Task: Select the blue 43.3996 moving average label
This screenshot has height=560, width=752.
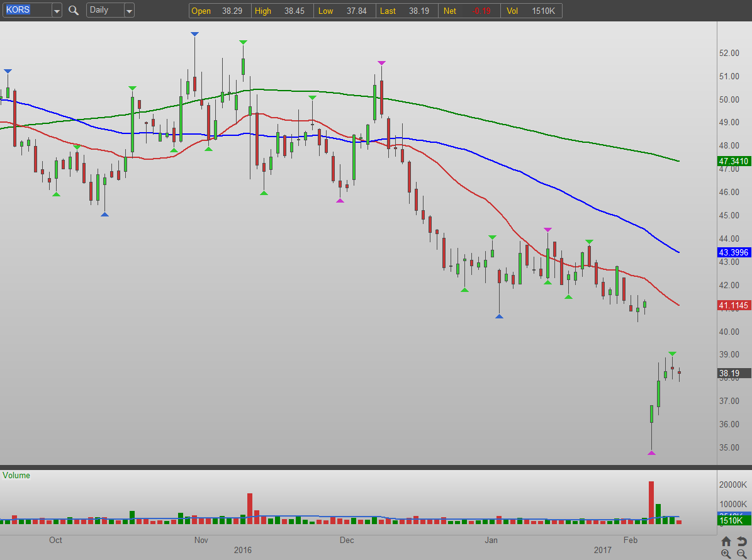Action: coord(734,252)
